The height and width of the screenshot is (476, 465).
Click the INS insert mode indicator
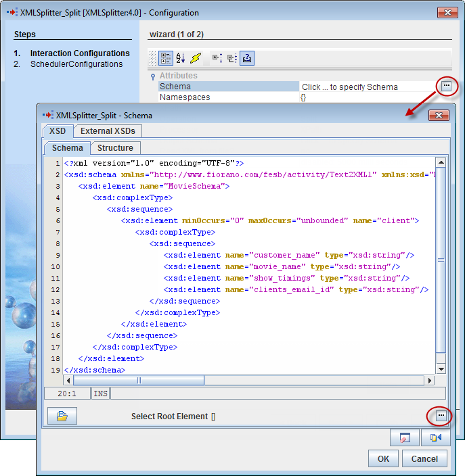(100, 394)
